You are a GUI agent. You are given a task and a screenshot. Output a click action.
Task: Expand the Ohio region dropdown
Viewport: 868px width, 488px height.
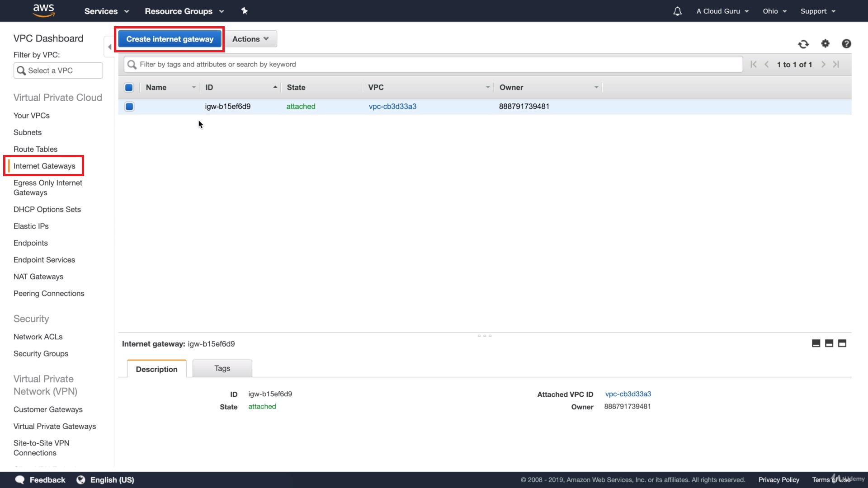(x=774, y=11)
